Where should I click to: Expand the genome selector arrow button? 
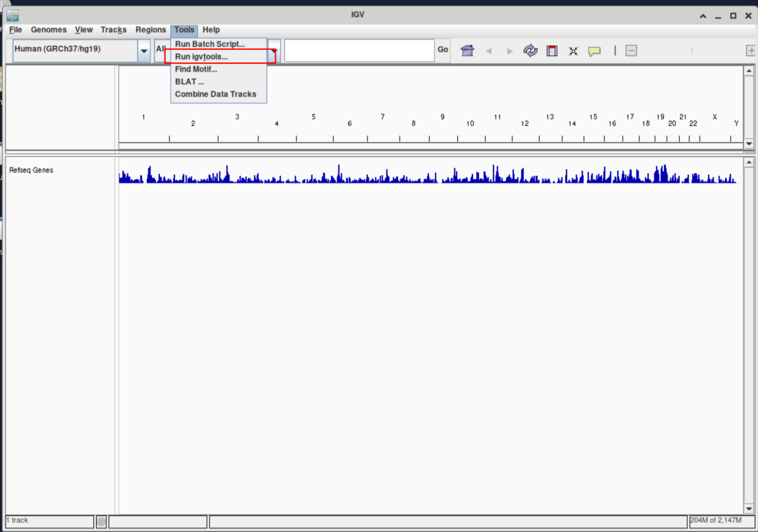tap(144, 51)
